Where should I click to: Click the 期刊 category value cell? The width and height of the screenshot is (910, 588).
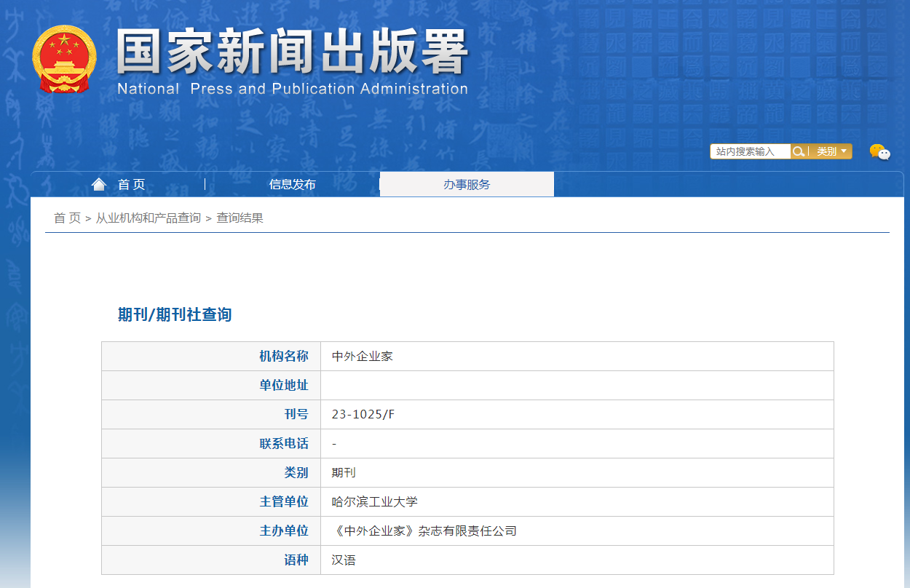tap(344, 473)
